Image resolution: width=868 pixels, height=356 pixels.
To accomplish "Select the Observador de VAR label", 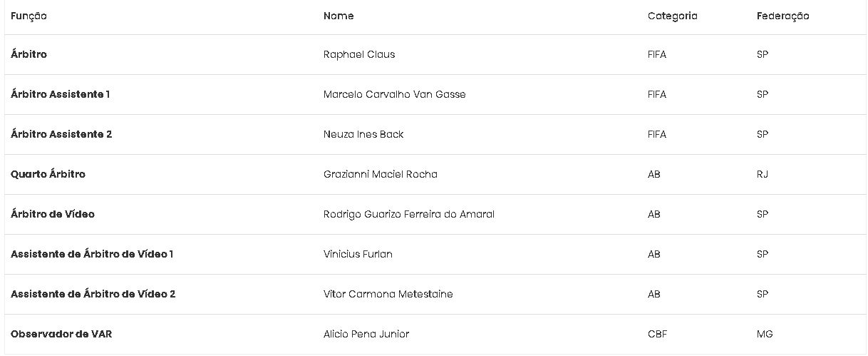I will [x=61, y=334].
